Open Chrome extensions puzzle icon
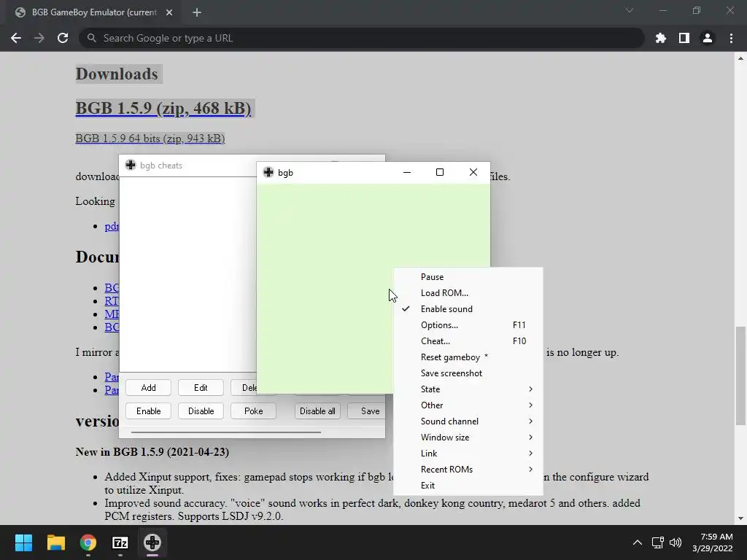747x560 pixels. click(x=661, y=38)
